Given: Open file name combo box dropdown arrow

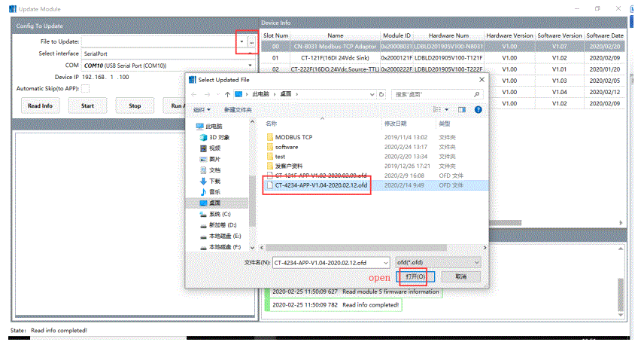Looking at the screenshot, I should [x=386, y=263].
